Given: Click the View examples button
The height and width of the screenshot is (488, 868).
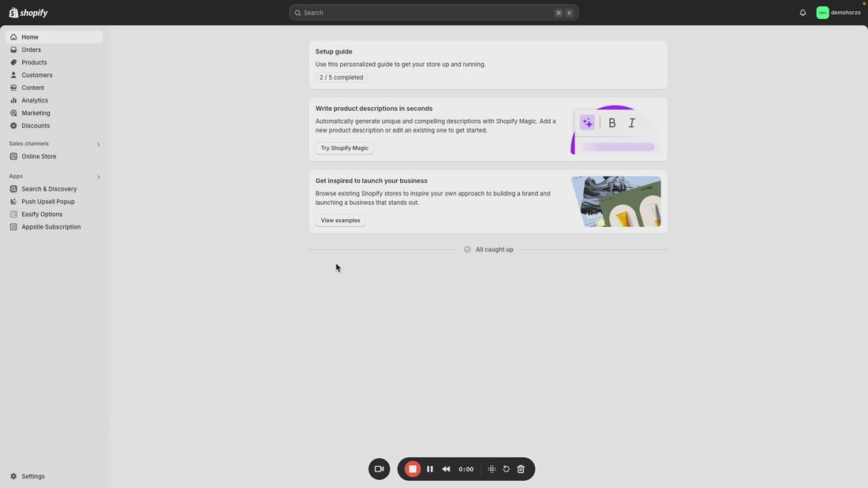Looking at the screenshot, I should [x=340, y=221].
